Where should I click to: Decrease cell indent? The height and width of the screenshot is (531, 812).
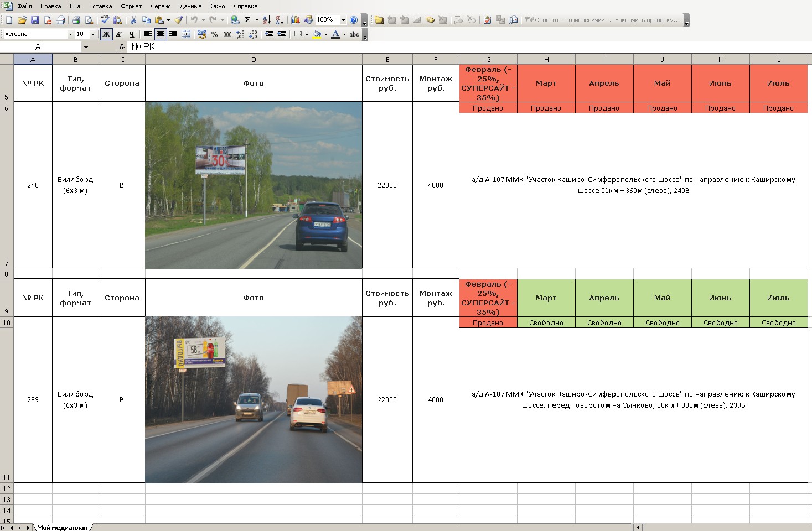pos(269,34)
